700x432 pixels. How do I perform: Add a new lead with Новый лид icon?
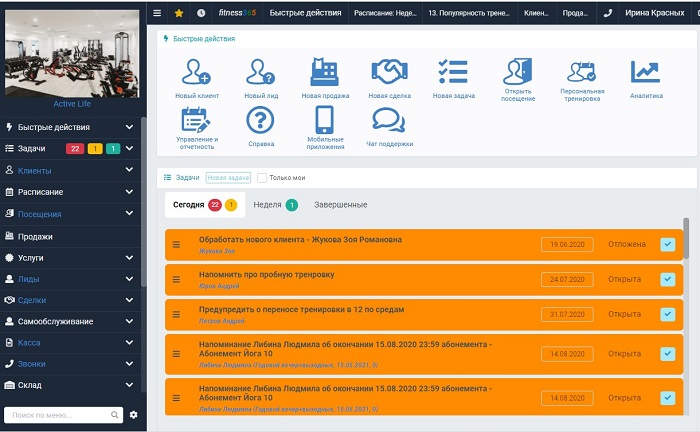click(x=261, y=71)
